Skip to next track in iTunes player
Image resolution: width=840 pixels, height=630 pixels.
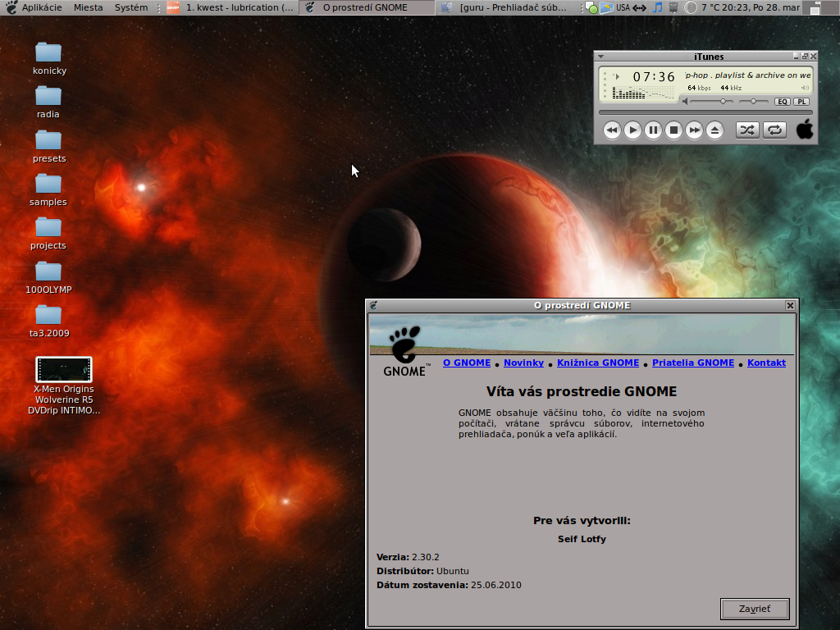coord(694,130)
